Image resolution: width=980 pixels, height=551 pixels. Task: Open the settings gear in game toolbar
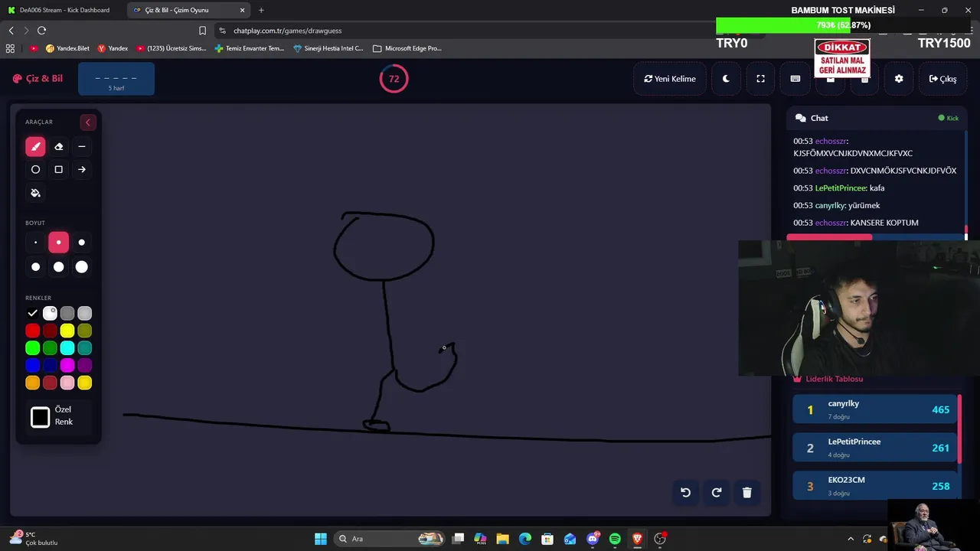[x=899, y=79]
